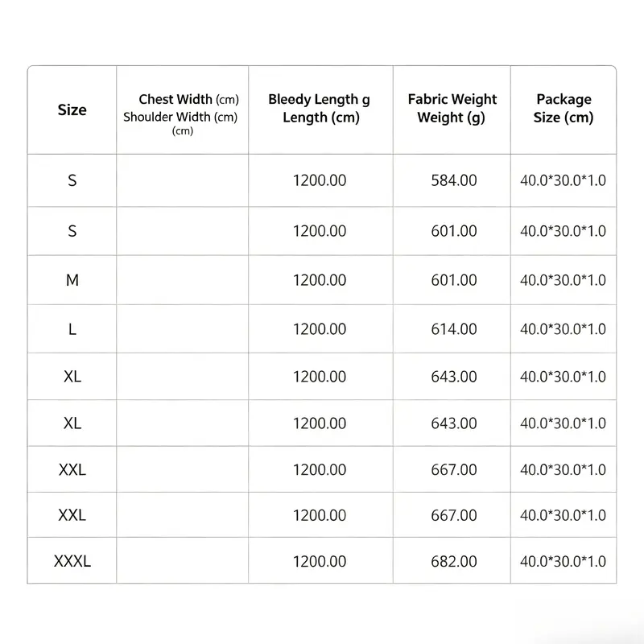644x644 pixels.
Task: Select the Bleedy Length header cell
Action: click(320, 109)
